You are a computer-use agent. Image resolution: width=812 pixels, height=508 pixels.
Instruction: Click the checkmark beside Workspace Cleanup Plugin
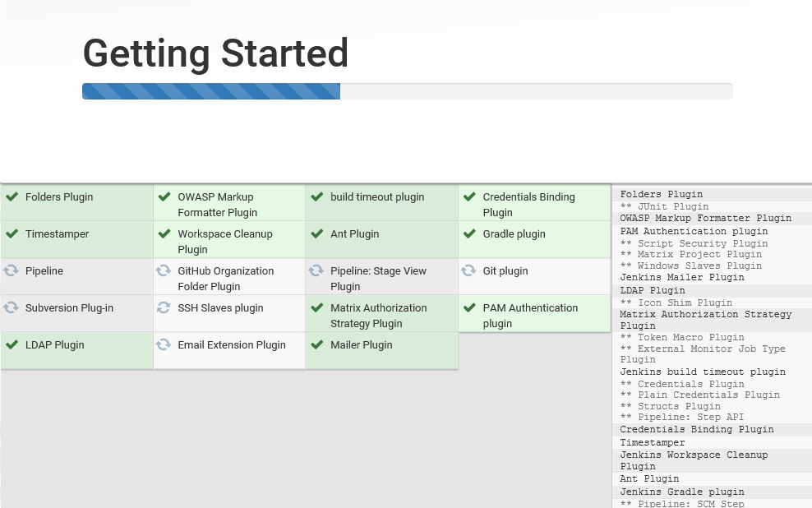164,233
